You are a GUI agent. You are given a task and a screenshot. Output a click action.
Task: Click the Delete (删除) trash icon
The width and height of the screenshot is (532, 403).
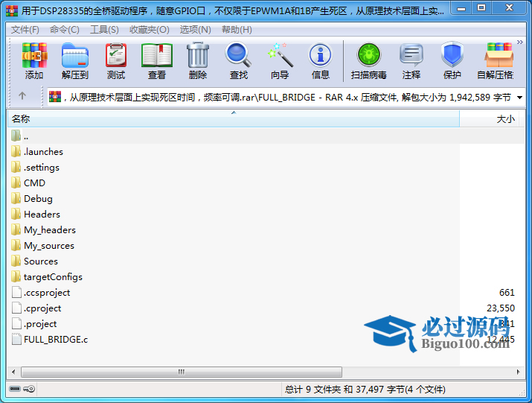coord(198,55)
